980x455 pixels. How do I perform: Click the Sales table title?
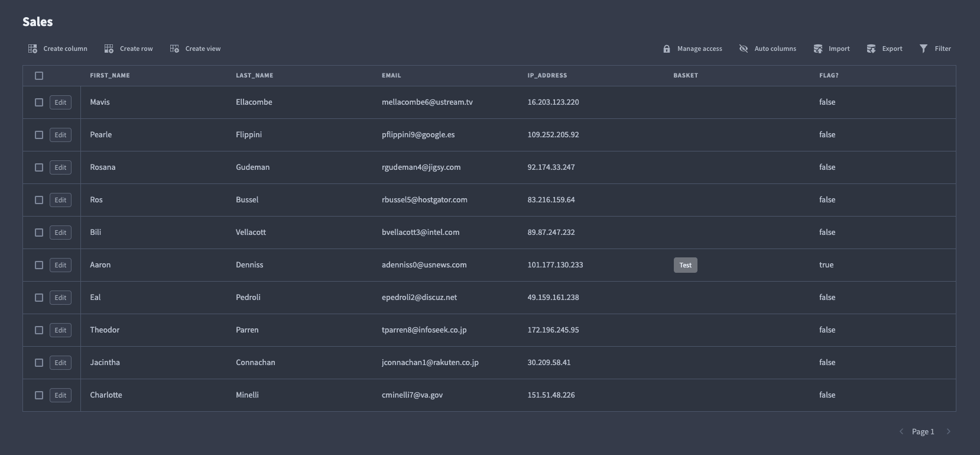(38, 22)
